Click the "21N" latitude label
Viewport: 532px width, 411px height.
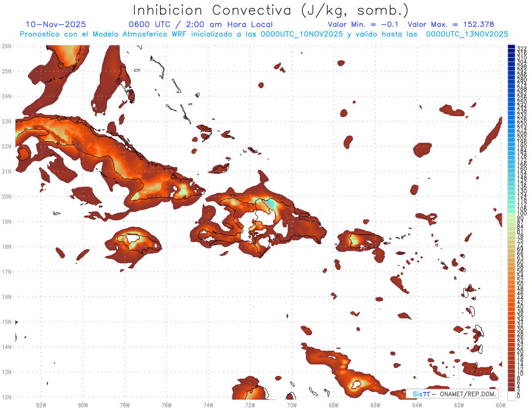tap(7, 171)
